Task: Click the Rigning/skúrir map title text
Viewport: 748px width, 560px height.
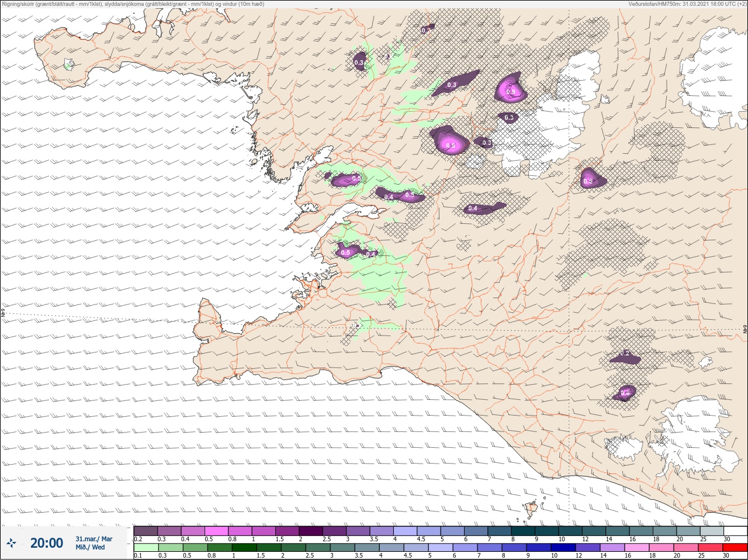Action: pos(133,4)
